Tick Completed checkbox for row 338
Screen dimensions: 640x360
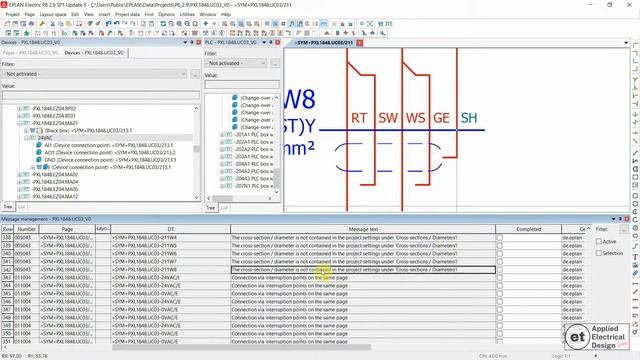[500, 238]
